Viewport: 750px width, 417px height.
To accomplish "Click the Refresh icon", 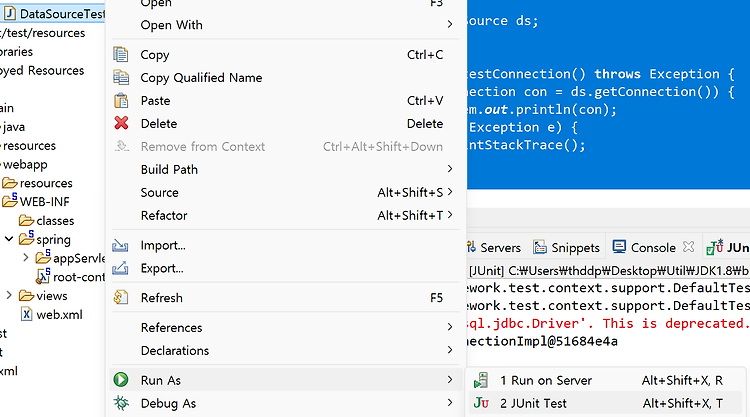I will (121, 297).
